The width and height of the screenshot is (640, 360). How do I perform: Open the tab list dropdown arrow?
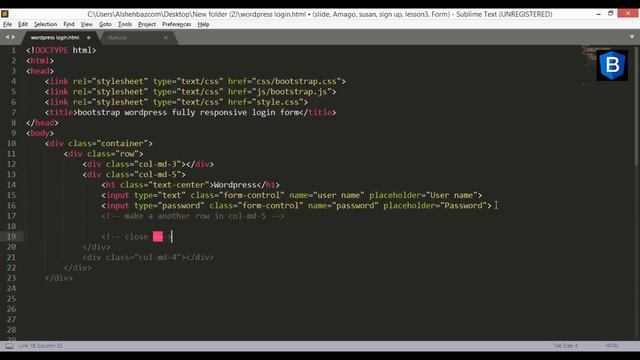pyautogui.click(x=632, y=37)
